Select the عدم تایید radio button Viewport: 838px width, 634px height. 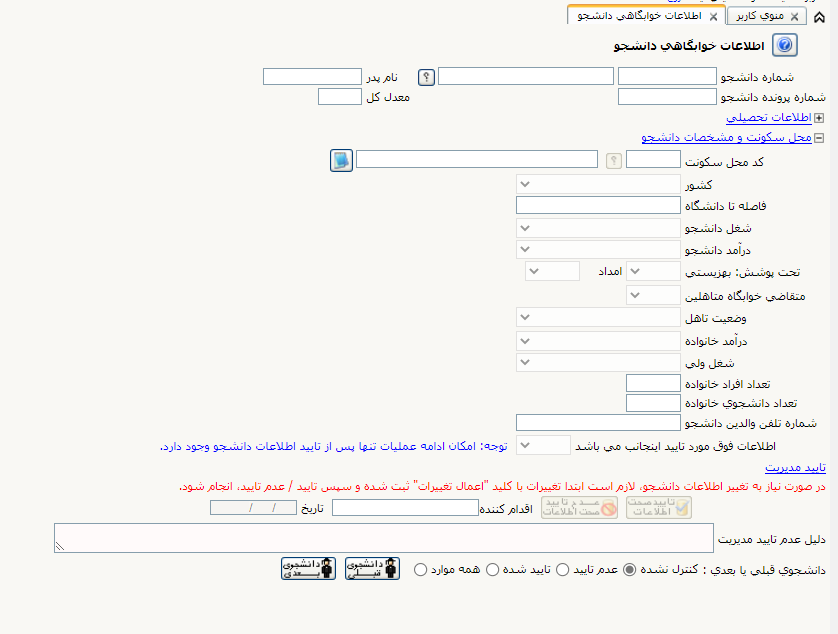tap(562, 570)
